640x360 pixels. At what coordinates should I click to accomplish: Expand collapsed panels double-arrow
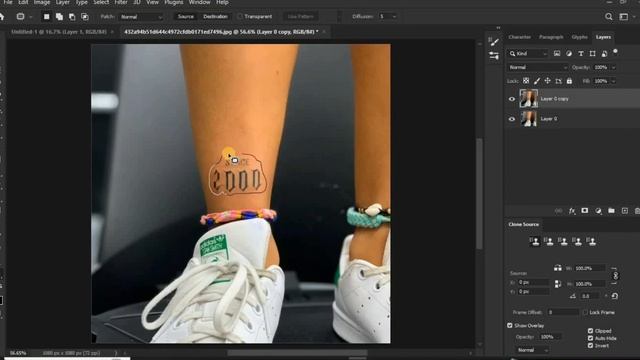pos(498,28)
